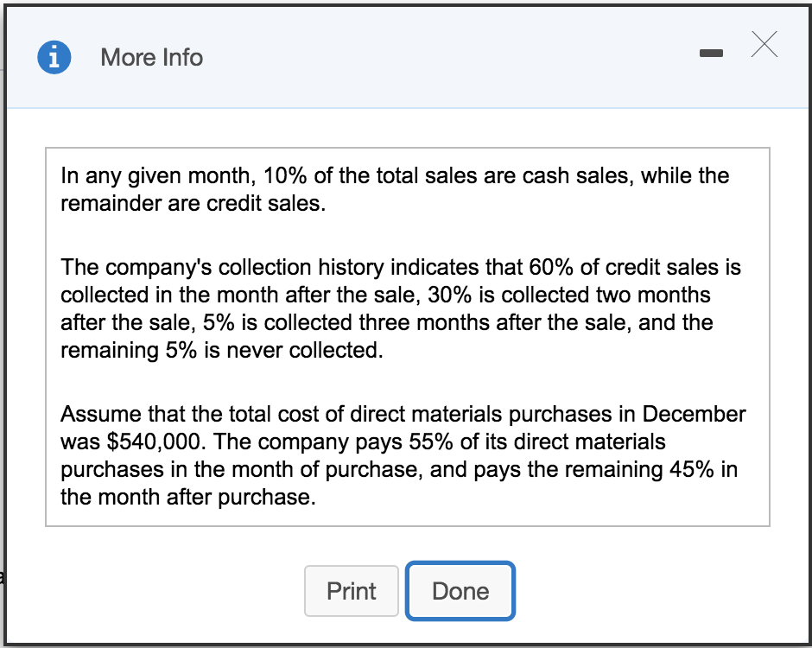Viewport: 812px width, 648px height.
Task: Click the 30% collected two months figure
Action: click(449, 295)
